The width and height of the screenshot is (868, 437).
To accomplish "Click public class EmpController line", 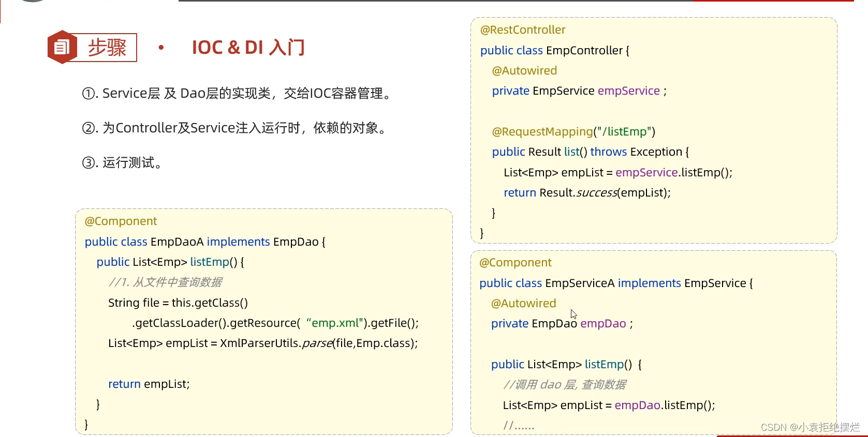I will pos(555,51).
